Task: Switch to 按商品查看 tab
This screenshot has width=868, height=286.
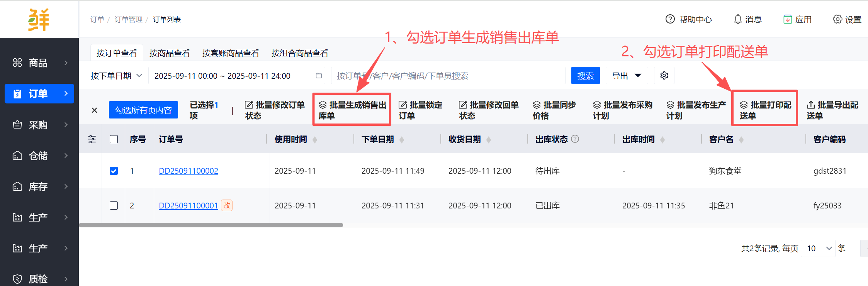Action: [170, 53]
